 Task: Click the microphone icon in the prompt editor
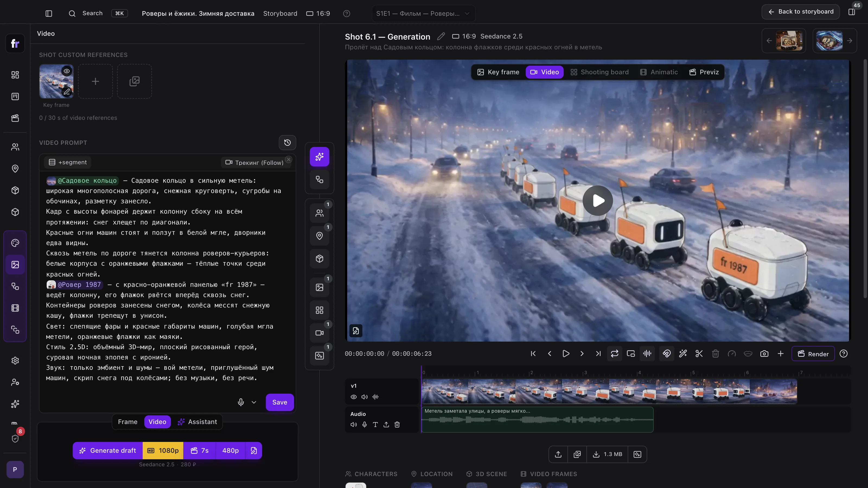coord(241,402)
